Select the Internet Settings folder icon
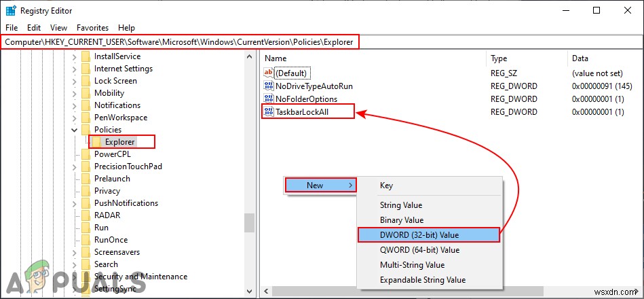Screen dimensions: 644x299 [x=86, y=69]
